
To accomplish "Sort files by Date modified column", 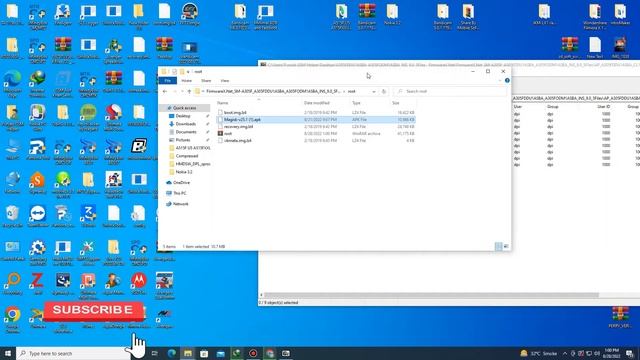I will pyautogui.click(x=317, y=103).
